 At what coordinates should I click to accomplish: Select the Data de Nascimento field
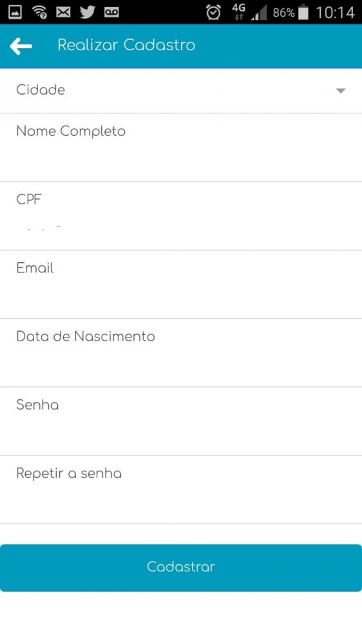181,353
